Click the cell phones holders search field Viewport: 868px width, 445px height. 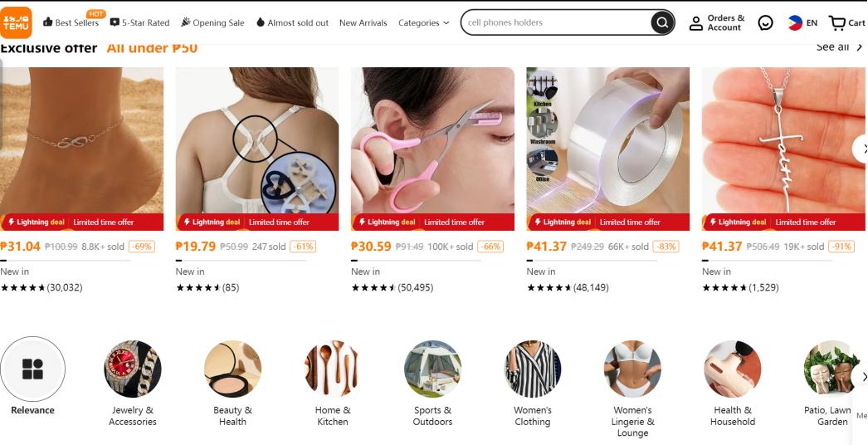pos(556,22)
